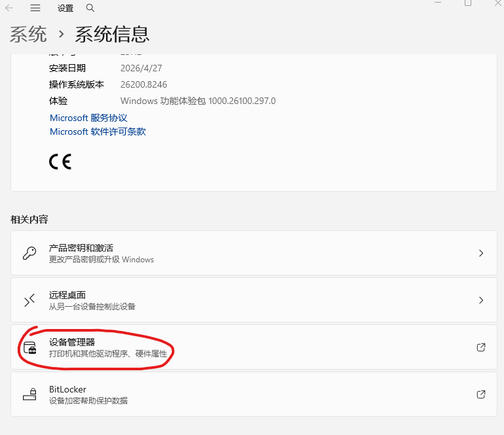Open 产品密钥和激活 settings
The image size is (504, 435).
tap(254, 253)
